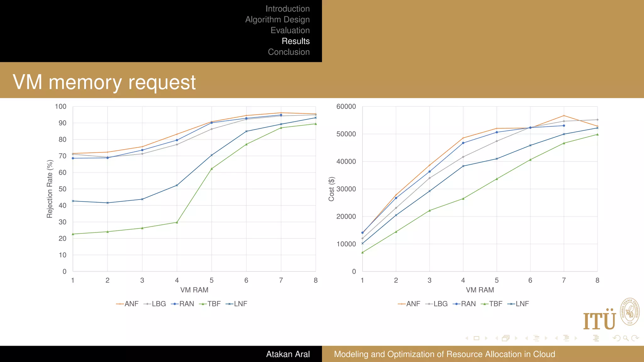
Task: Open the Evaluation section link
Action: point(290,30)
